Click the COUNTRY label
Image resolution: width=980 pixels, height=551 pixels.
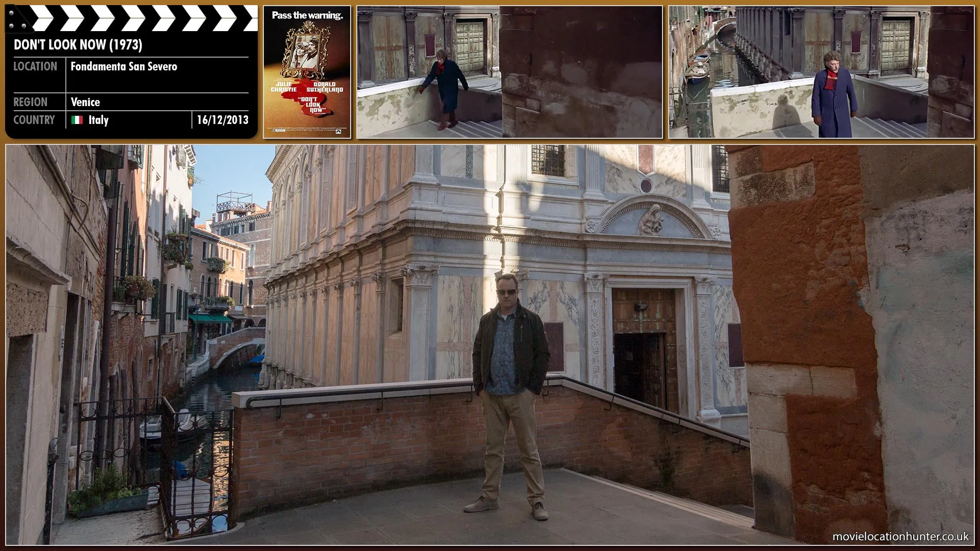click(x=34, y=120)
